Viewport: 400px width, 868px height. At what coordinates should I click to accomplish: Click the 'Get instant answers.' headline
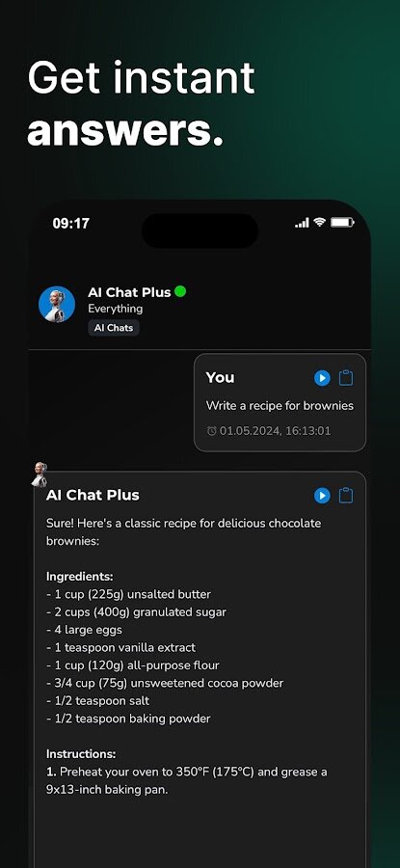[x=141, y=104]
